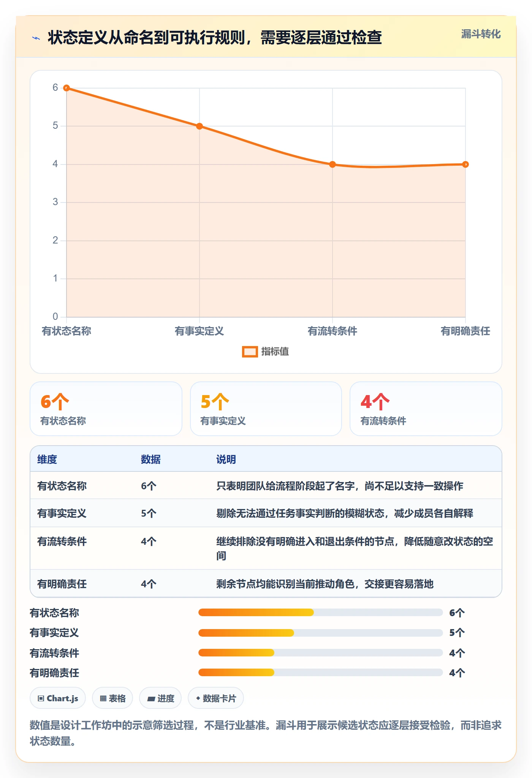532x778 pixels.
Task: Click the headline 状态定义从命名到可执行规则
Action: 215,38
